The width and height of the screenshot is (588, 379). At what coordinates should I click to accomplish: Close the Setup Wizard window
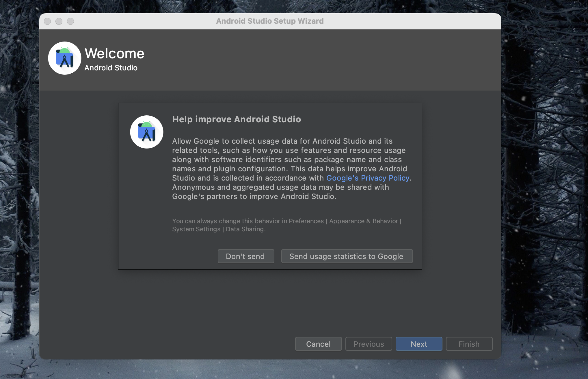point(47,21)
